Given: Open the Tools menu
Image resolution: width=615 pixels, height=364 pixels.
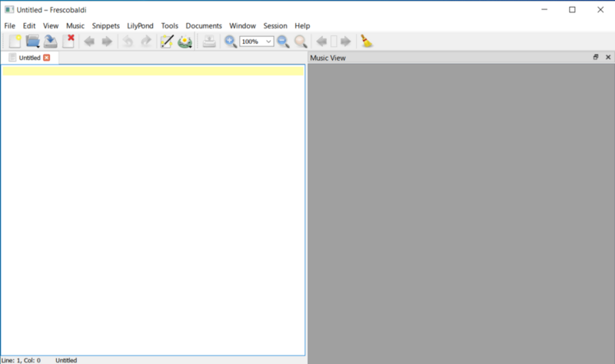Looking at the screenshot, I should [x=169, y=25].
